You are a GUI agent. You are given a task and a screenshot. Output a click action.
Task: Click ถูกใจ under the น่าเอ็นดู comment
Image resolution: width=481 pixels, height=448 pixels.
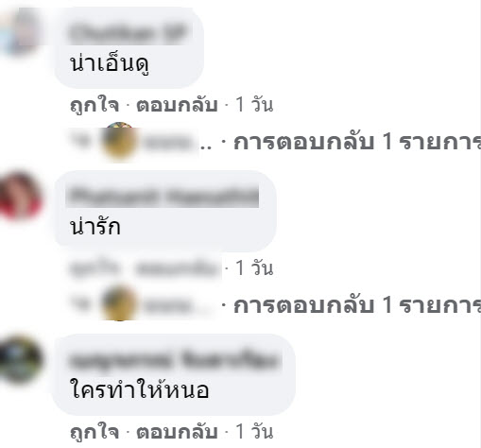pyautogui.click(x=94, y=105)
